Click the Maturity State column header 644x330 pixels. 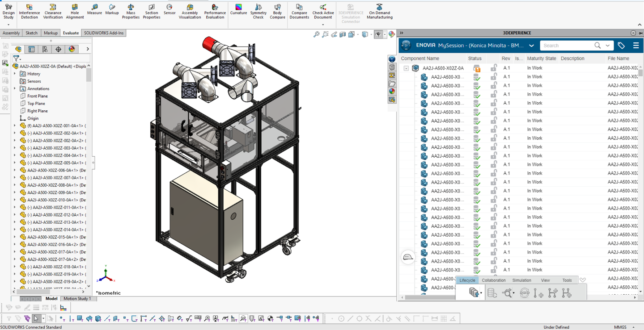(x=542, y=58)
